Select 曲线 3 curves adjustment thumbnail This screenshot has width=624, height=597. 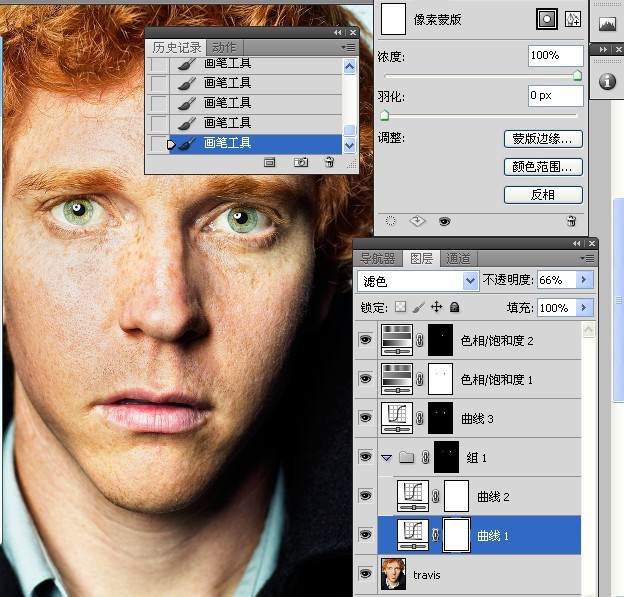[x=397, y=418]
